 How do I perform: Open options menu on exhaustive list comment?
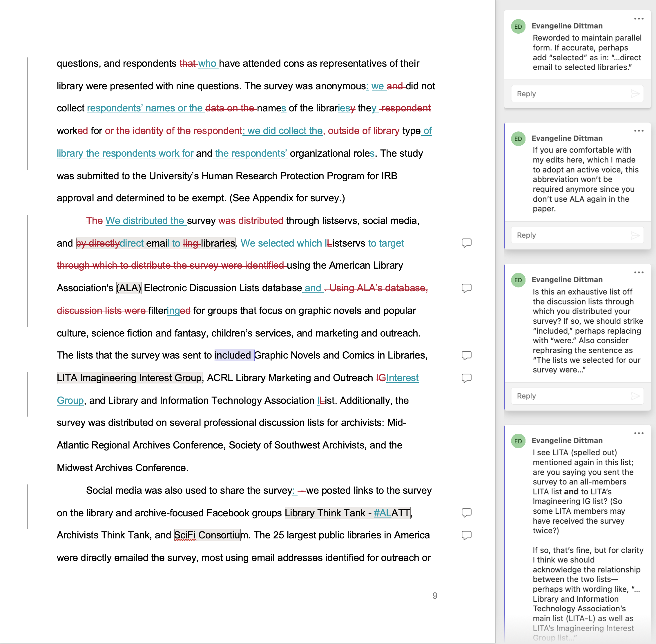tap(638, 272)
